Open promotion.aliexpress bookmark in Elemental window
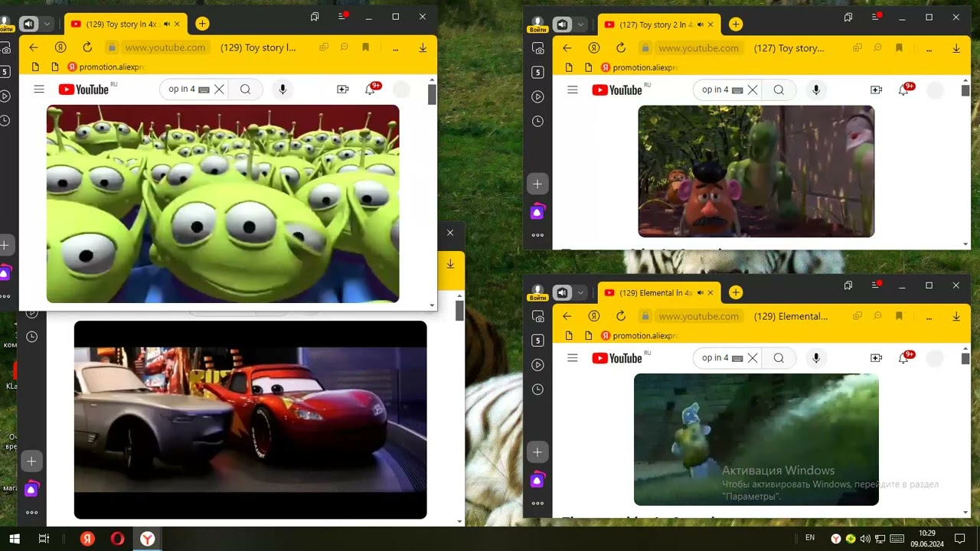The width and height of the screenshot is (980, 551). pyautogui.click(x=639, y=335)
